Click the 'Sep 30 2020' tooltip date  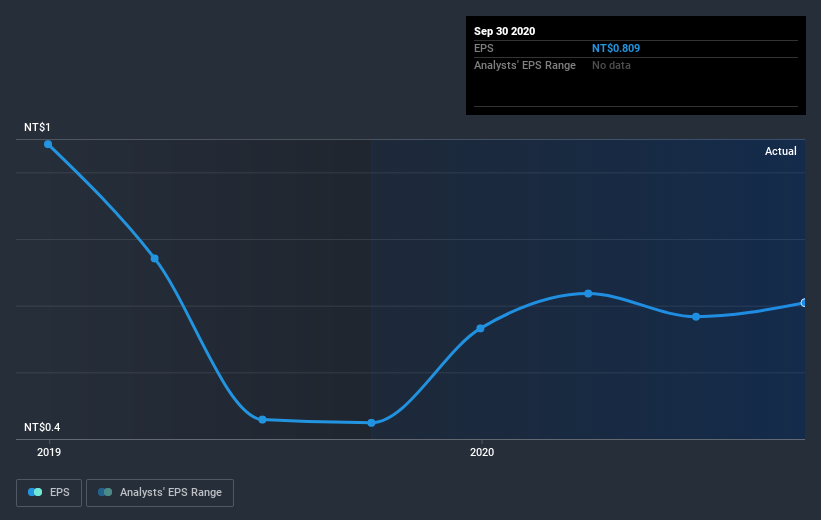point(504,31)
